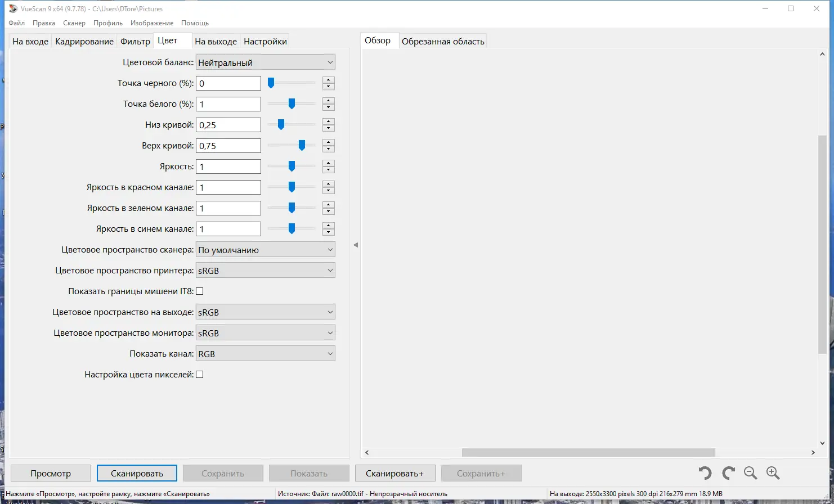Increase 'Низ кривой' with stepper up arrow

point(329,121)
